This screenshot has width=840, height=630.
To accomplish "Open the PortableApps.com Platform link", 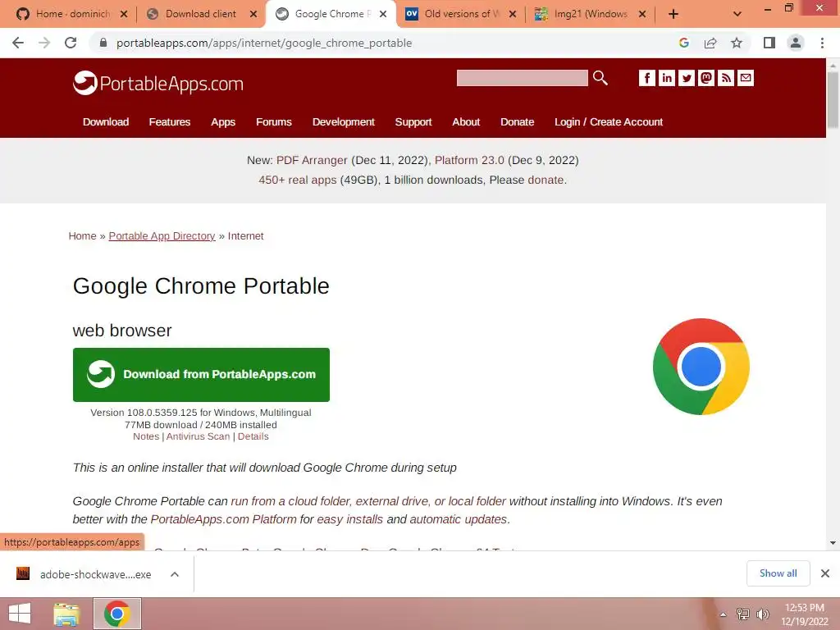I will pos(223,519).
